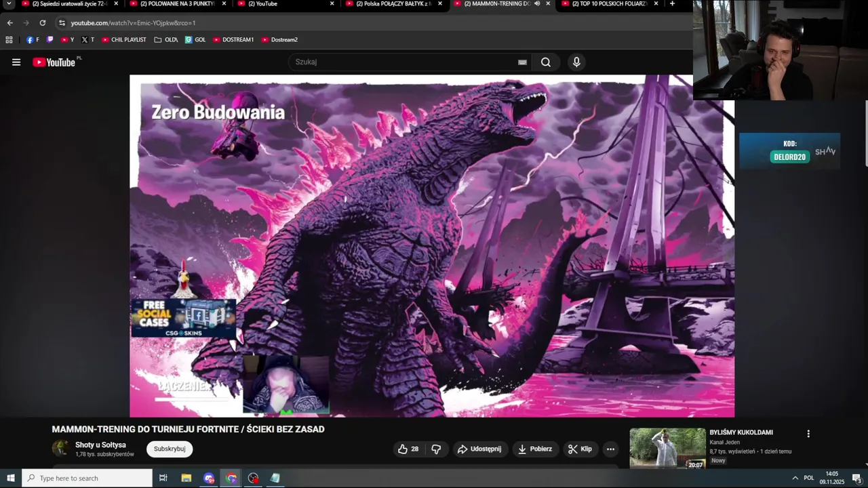Subscribe with the Subskrybuj button
868x488 pixels.
click(170, 449)
